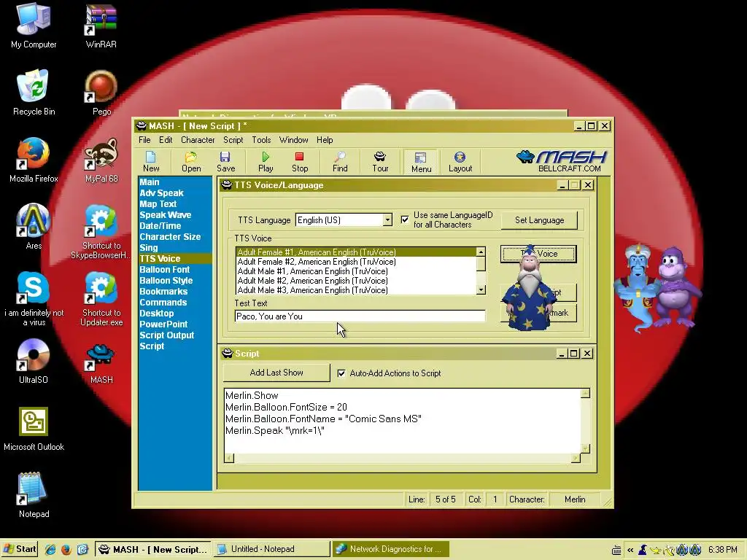The height and width of the screenshot is (560, 747).
Task: Click the MASH Bellcraft.com logo
Action: pos(562,161)
